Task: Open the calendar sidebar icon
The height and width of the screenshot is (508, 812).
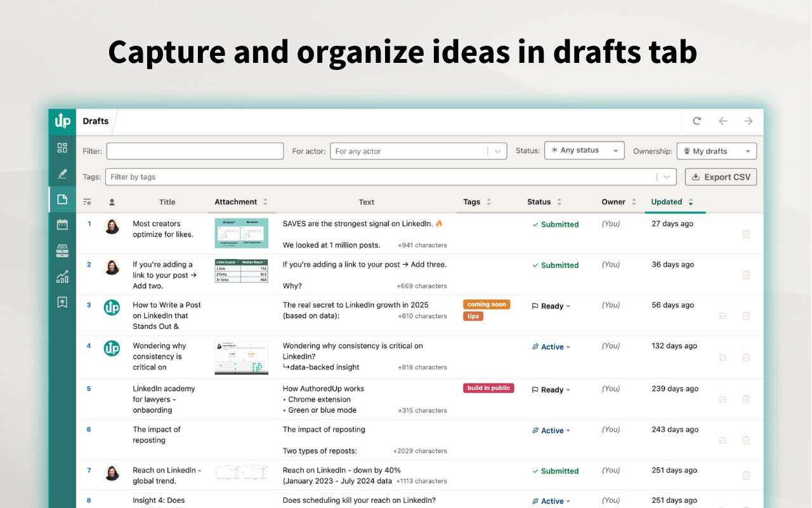Action: coord(62,224)
